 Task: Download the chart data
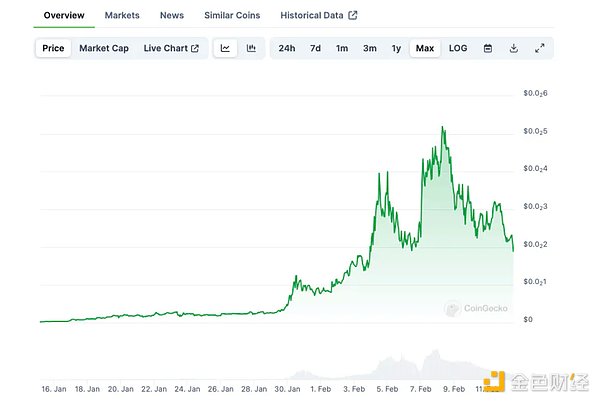(x=514, y=48)
